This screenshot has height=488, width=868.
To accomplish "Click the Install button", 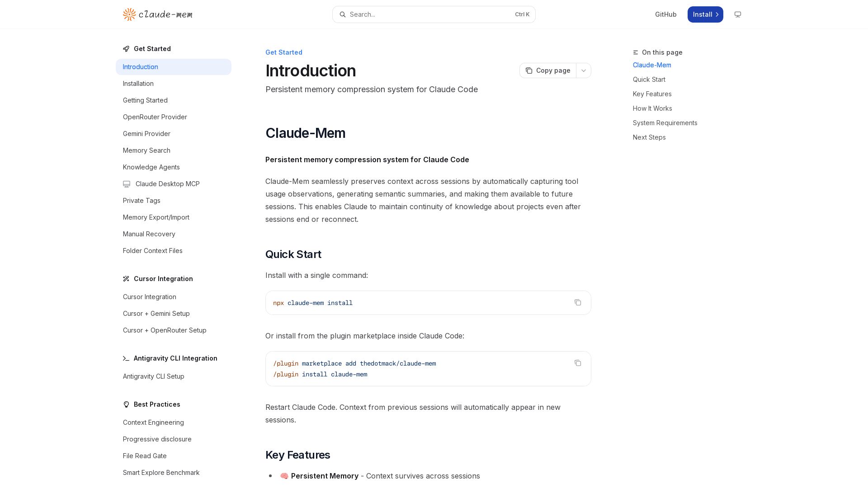I will click(x=705, y=14).
